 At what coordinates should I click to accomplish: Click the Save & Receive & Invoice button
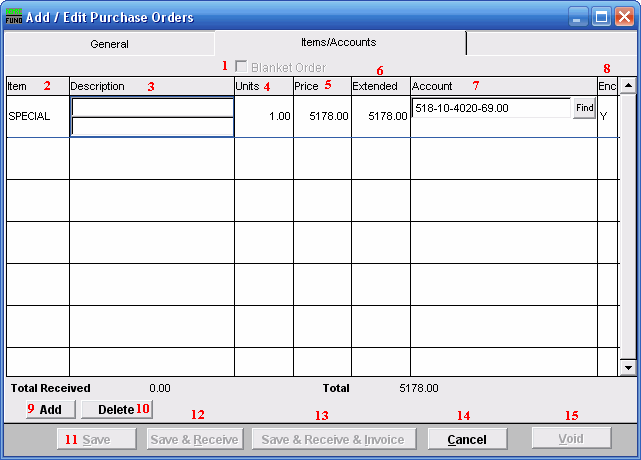click(333, 439)
